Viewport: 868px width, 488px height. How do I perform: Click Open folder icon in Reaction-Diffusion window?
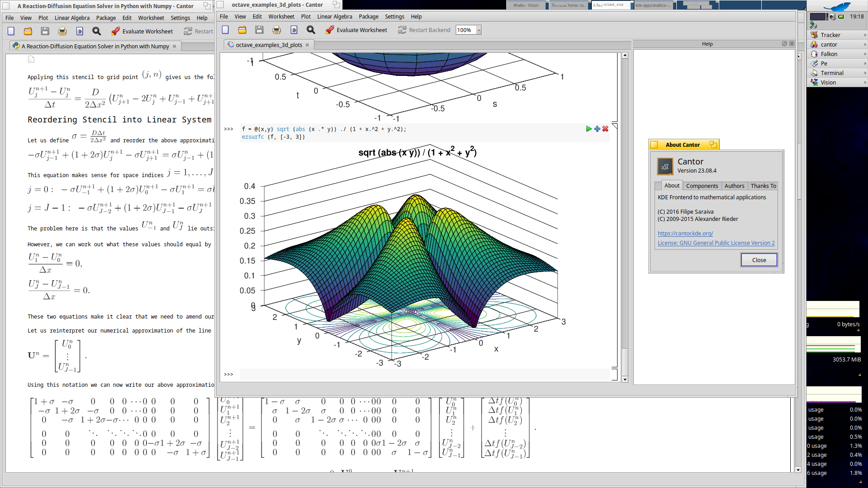click(28, 31)
